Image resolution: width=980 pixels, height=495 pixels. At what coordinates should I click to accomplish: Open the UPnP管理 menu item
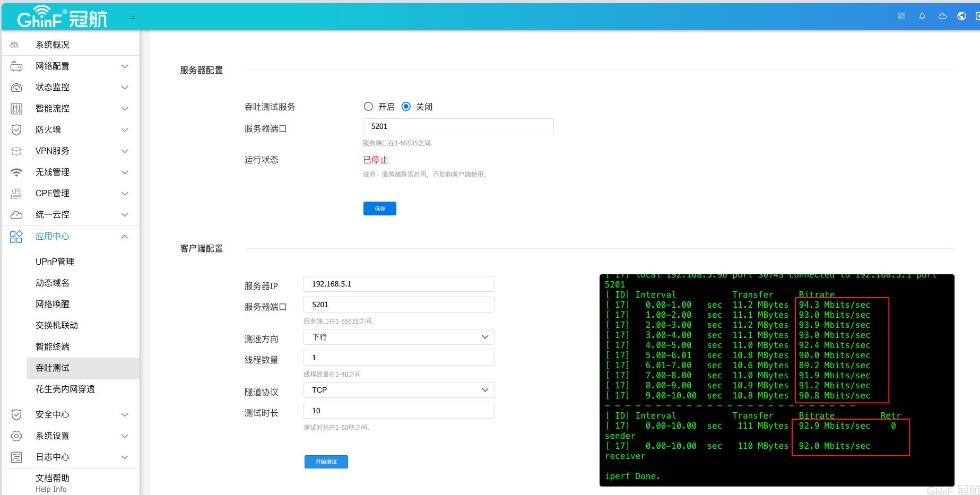(55, 262)
